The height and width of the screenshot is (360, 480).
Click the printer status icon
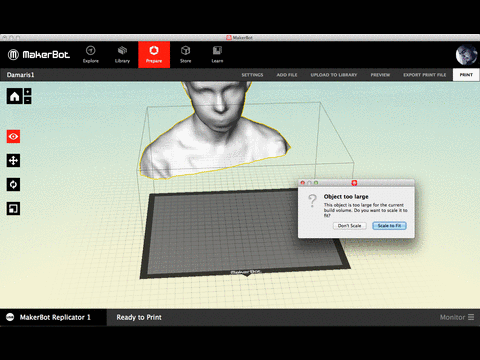coord(10,317)
